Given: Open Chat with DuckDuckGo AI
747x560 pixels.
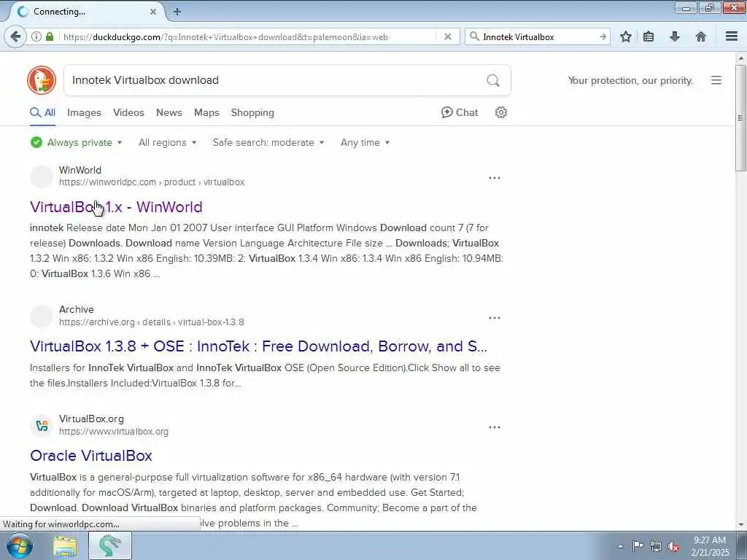Looking at the screenshot, I should [x=460, y=112].
